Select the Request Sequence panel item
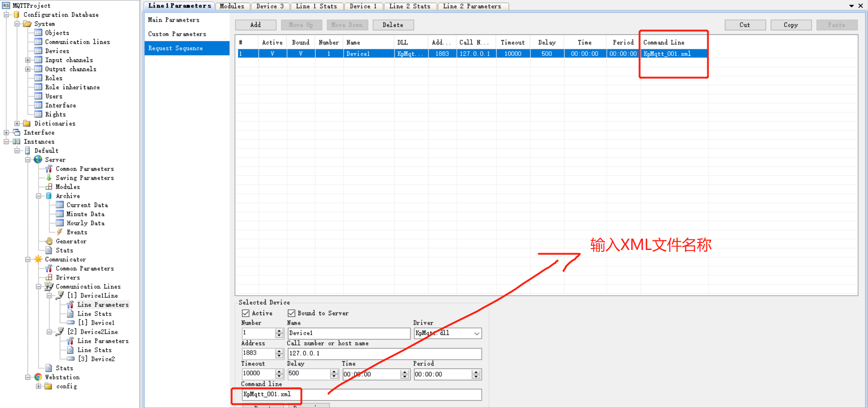This screenshot has height=408, width=868. [x=176, y=48]
